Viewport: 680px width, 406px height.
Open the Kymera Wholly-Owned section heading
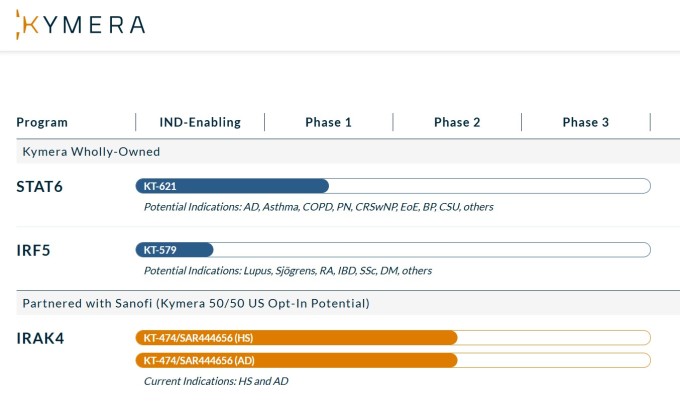[x=91, y=151]
